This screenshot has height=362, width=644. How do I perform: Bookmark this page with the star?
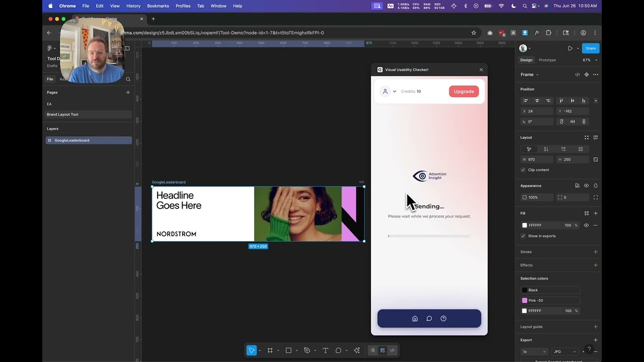(x=473, y=33)
